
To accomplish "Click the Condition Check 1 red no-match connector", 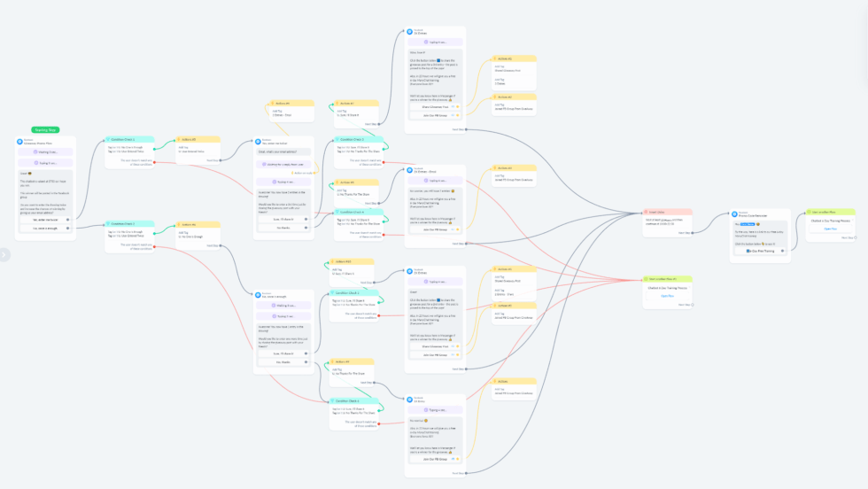I will 154,162.
